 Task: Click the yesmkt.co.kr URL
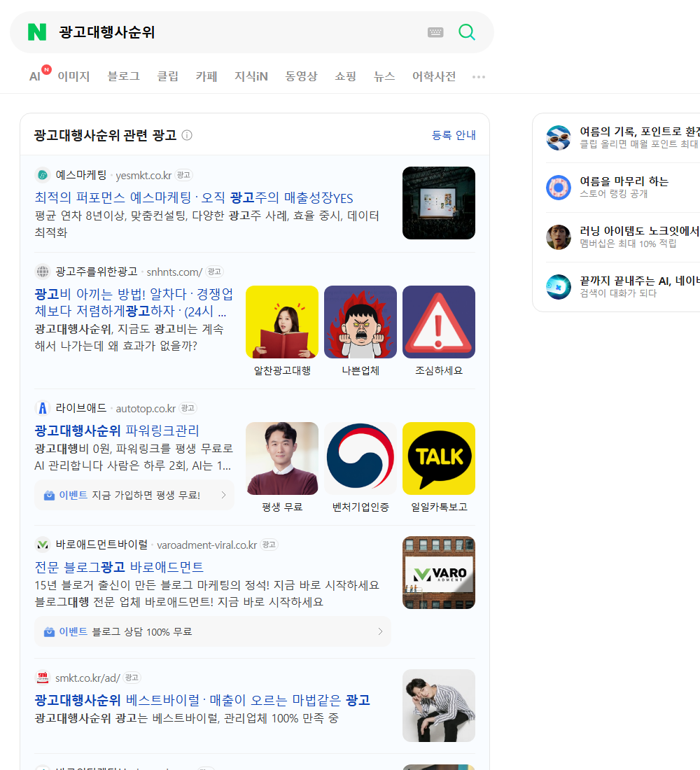tap(143, 175)
